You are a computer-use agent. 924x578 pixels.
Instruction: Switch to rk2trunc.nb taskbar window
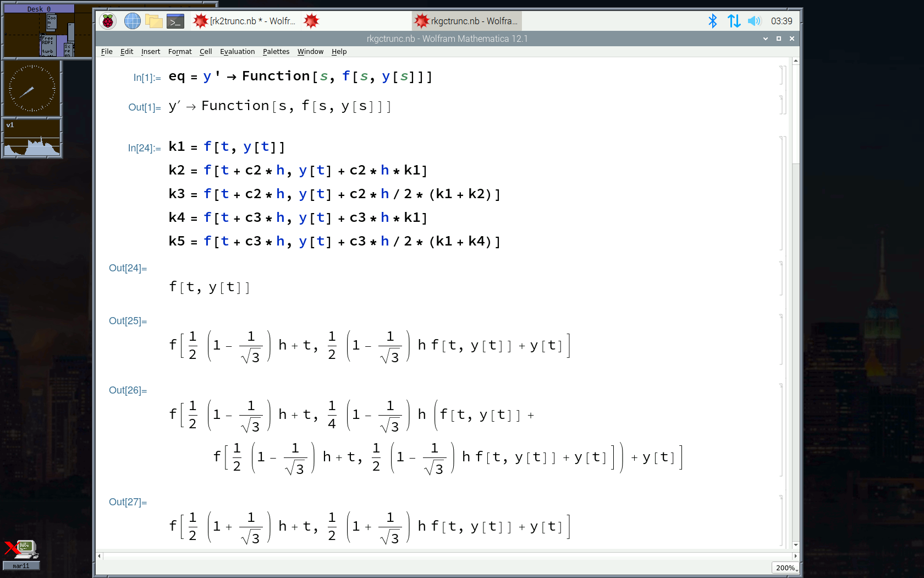245,21
